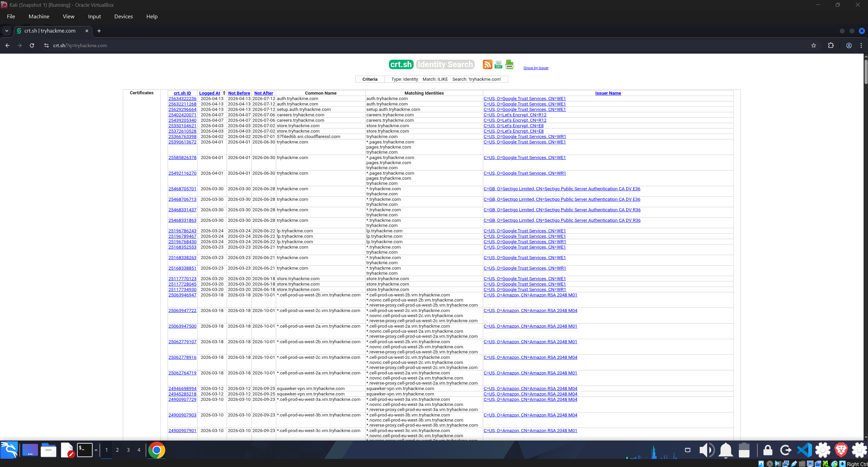Open issuer link for certificate 25468331437
Image resolution: width=868 pixels, height=467 pixels.
(562, 210)
